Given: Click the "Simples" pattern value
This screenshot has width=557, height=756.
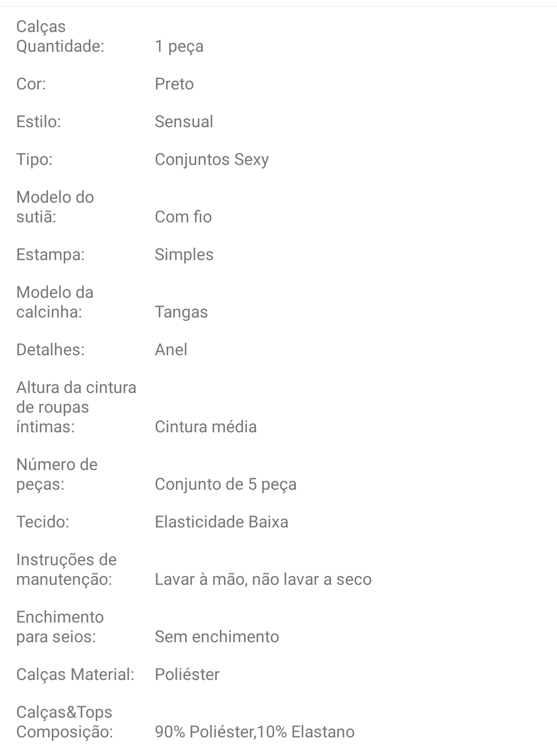Looking at the screenshot, I should (x=184, y=254).
